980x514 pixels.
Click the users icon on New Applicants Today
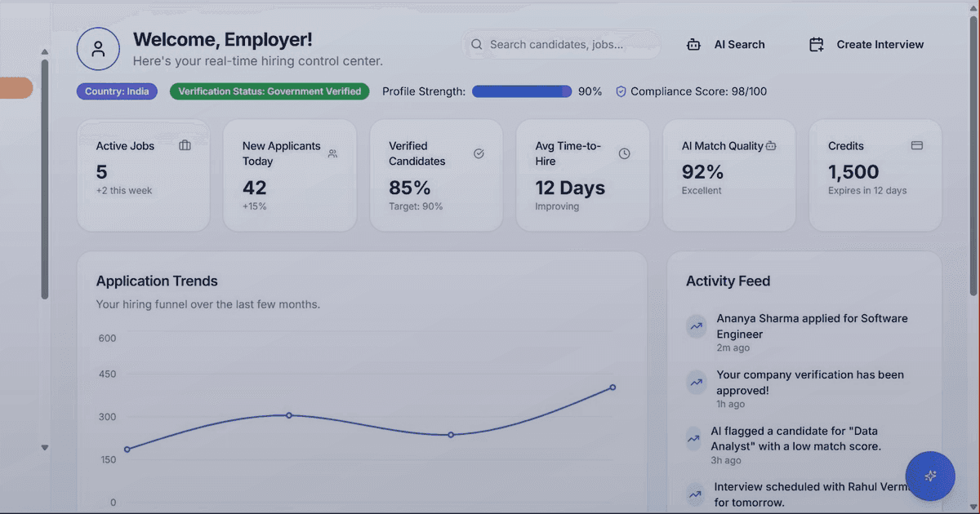(x=332, y=153)
